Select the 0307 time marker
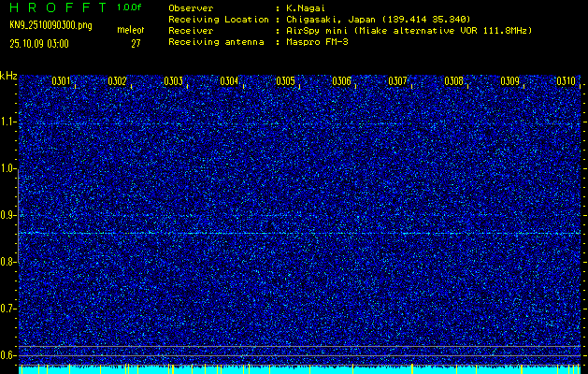The width and height of the screenshot is (588, 374). 398,81
